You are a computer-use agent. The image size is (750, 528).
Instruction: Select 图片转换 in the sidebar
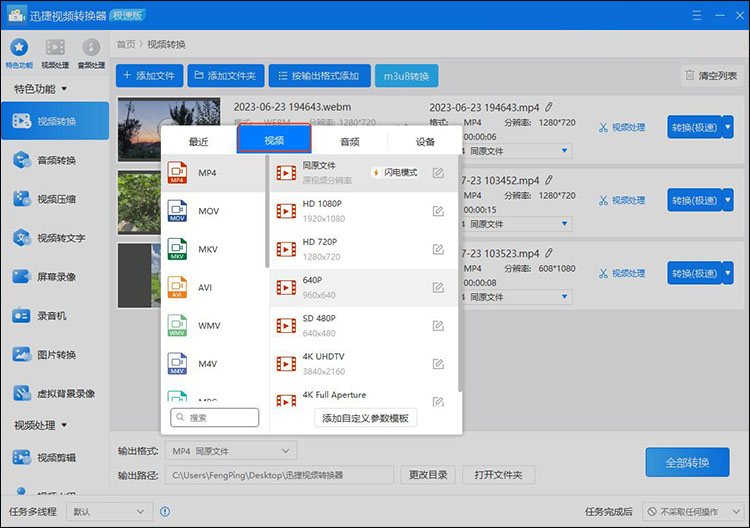tap(55, 354)
